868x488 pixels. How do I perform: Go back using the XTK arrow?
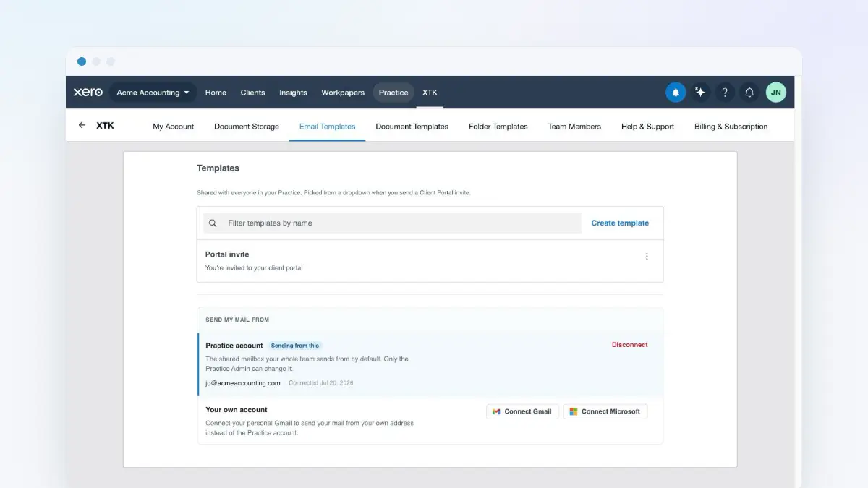click(82, 125)
